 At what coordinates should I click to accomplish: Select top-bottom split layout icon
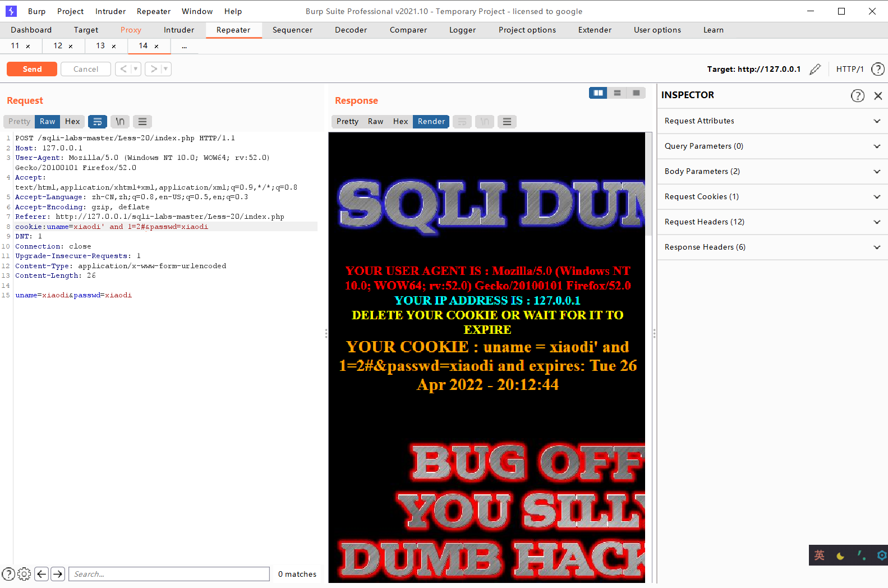click(617, 93)
